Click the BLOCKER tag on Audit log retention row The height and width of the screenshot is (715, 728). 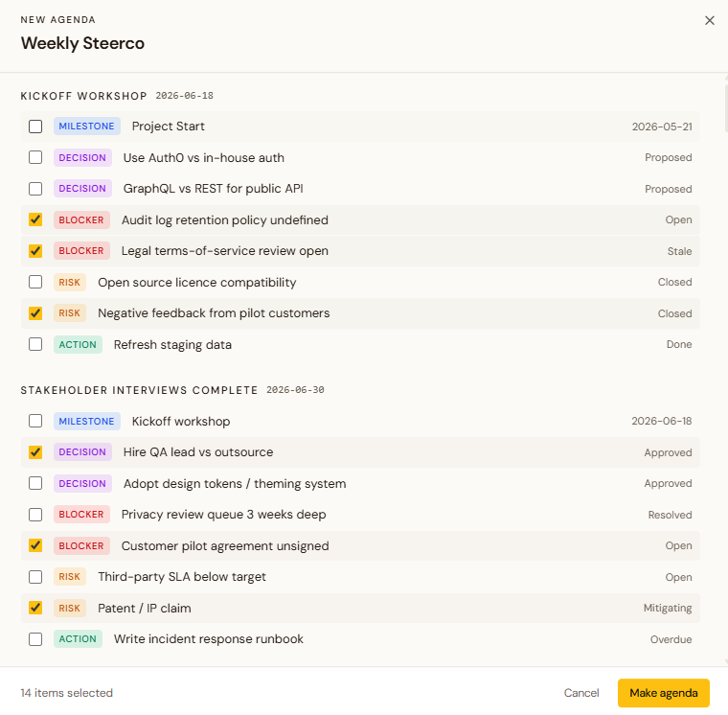coord(81,219)
